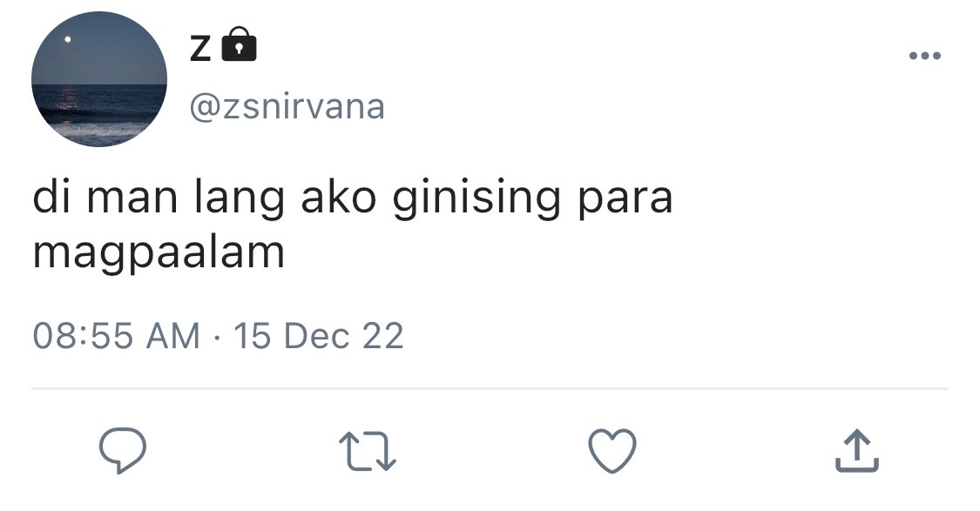This screenshot has height=511, width=980.
Task: Tap the "15 Dec 22" date
Action: [x=319, y=335]
